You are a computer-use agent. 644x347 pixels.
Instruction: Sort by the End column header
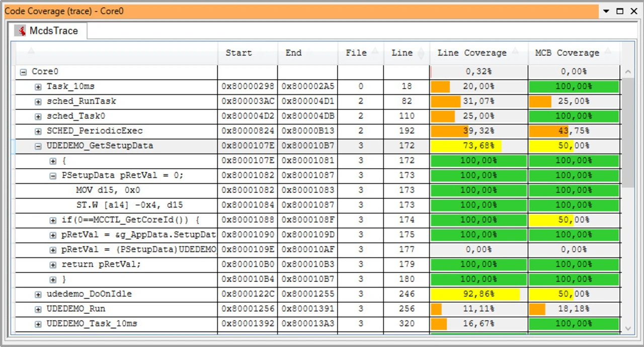[x=293, y=53]
